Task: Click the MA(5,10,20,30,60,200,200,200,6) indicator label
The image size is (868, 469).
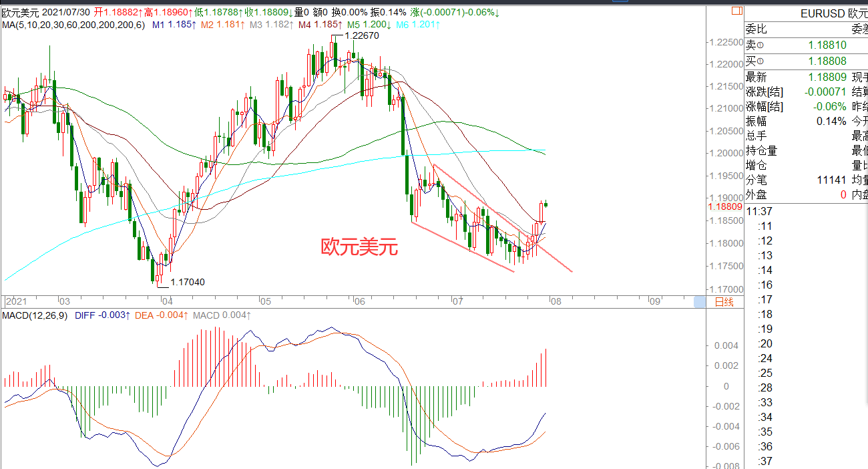Action: [x=73, y=24]
